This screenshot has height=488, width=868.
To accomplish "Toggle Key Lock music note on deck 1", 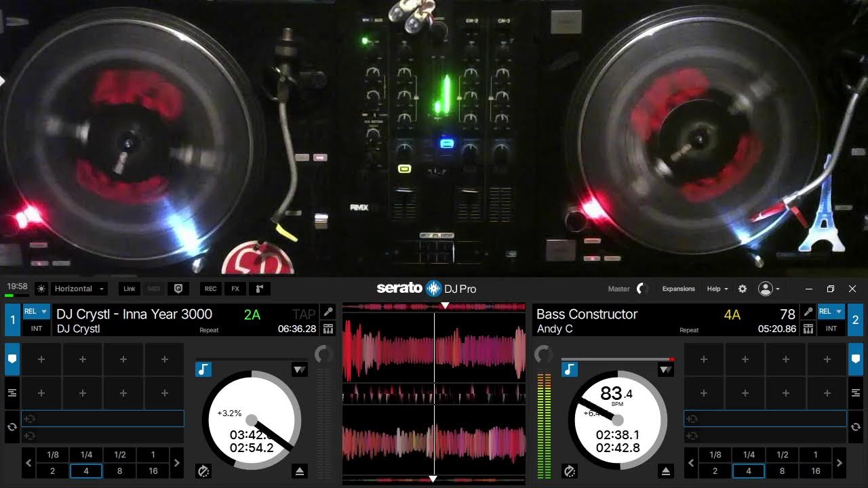I will click(x=203, y=369).
